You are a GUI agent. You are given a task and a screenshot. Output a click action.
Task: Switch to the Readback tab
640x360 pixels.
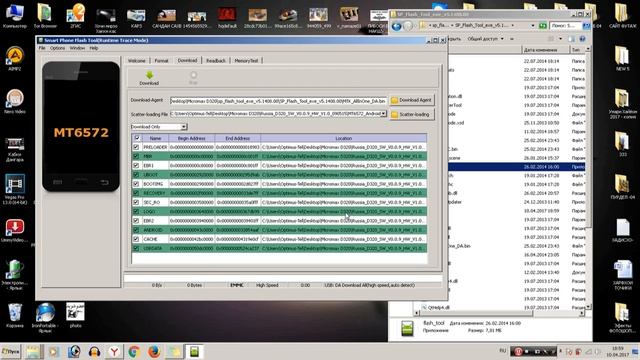(216, 60)
